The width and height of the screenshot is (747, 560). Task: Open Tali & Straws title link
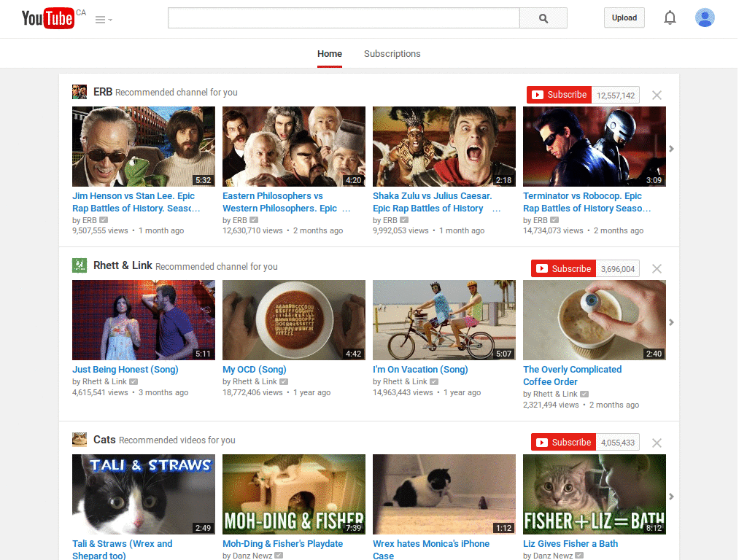click(x=122, y=550)
